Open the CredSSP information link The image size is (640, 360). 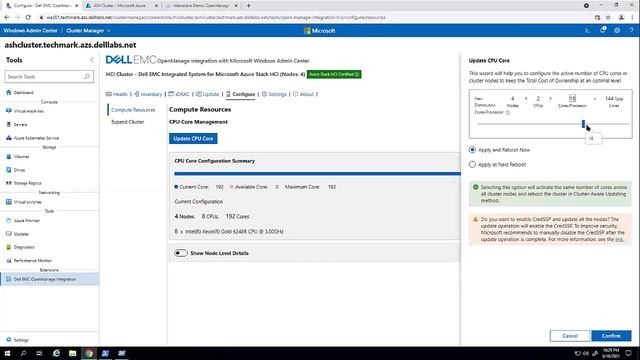pyautogui.click(x=619, y=239)
